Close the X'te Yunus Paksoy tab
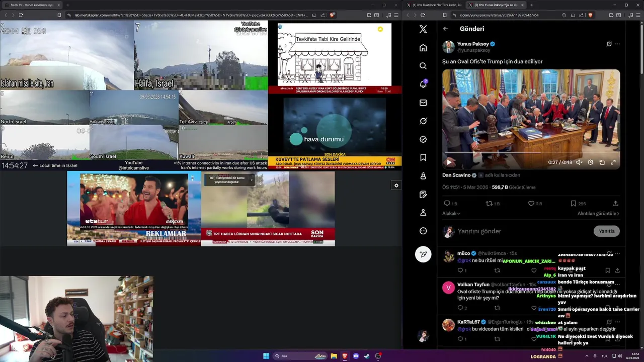 coord(522,5)
